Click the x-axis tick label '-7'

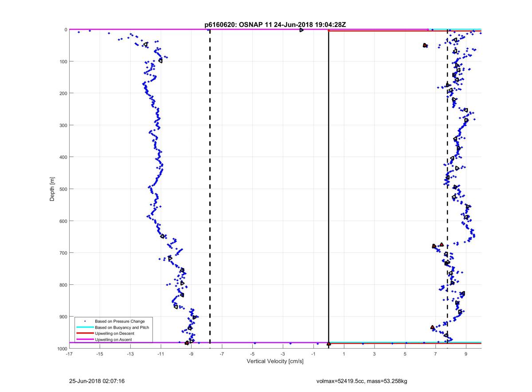coord(222,354)
